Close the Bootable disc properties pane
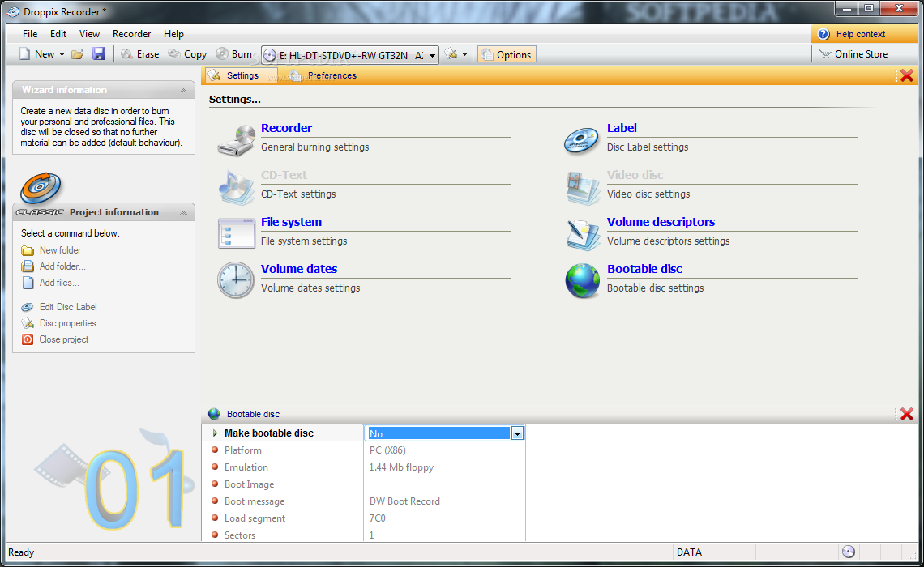This screenshot has width=924, height=567. tap(907, 414)
